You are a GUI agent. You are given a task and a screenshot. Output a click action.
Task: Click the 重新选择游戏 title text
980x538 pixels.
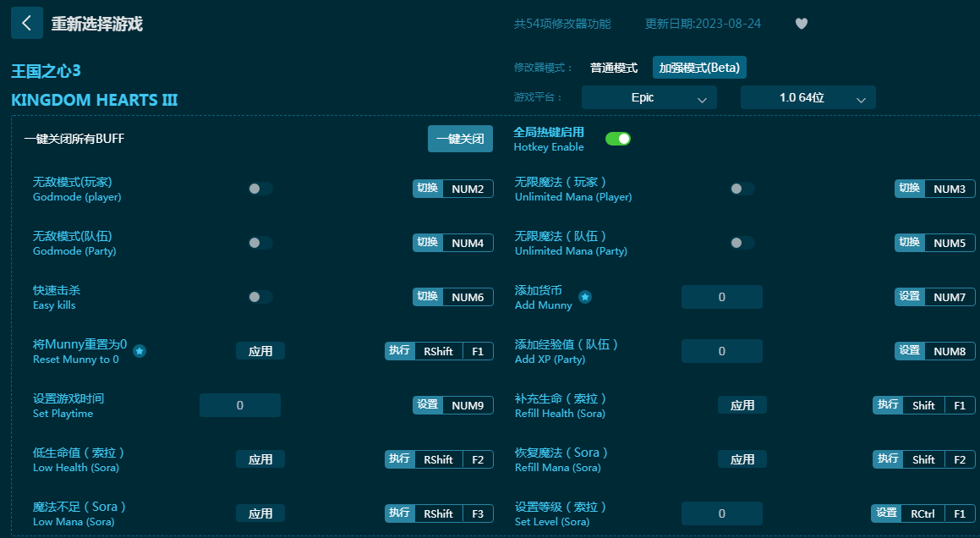coord(97,24)
